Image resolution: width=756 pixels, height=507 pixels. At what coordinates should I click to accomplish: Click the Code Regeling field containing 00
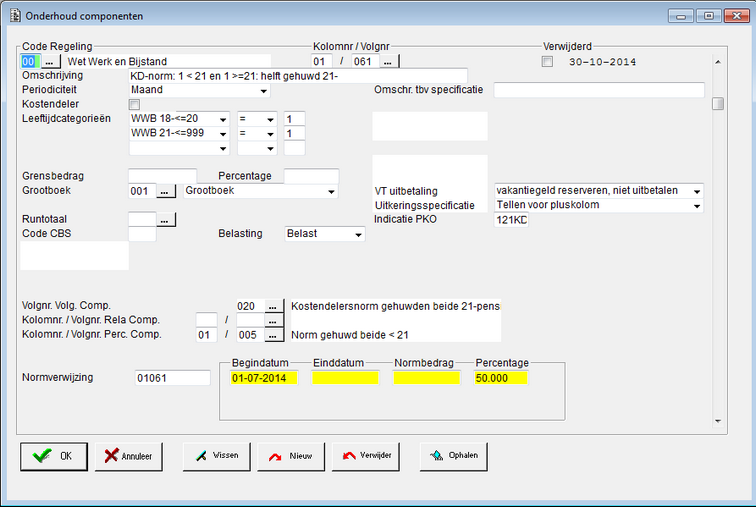(x=30, y=62)
